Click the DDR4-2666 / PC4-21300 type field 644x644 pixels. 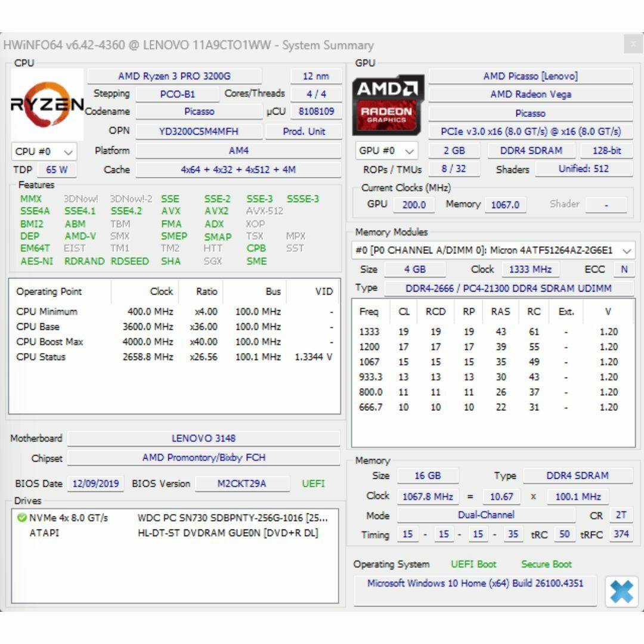(x=509, y=289)
